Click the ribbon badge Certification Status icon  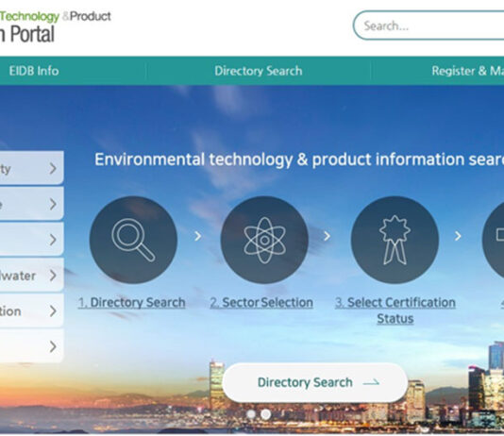coord(395,240)
